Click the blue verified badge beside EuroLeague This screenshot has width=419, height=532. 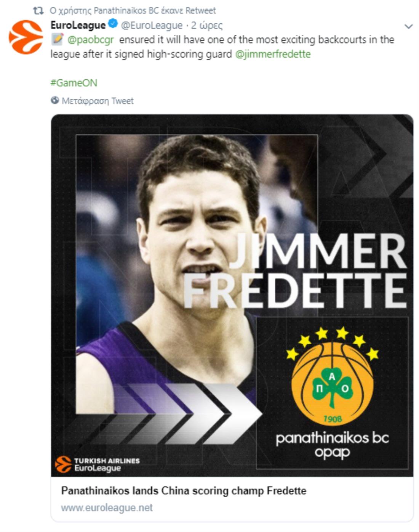[113, 24]
